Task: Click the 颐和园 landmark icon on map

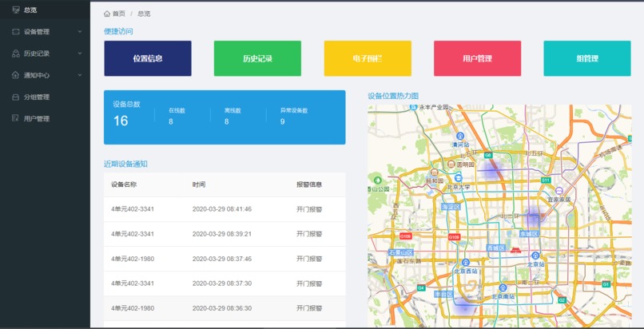Action: (x=435, y=172)
